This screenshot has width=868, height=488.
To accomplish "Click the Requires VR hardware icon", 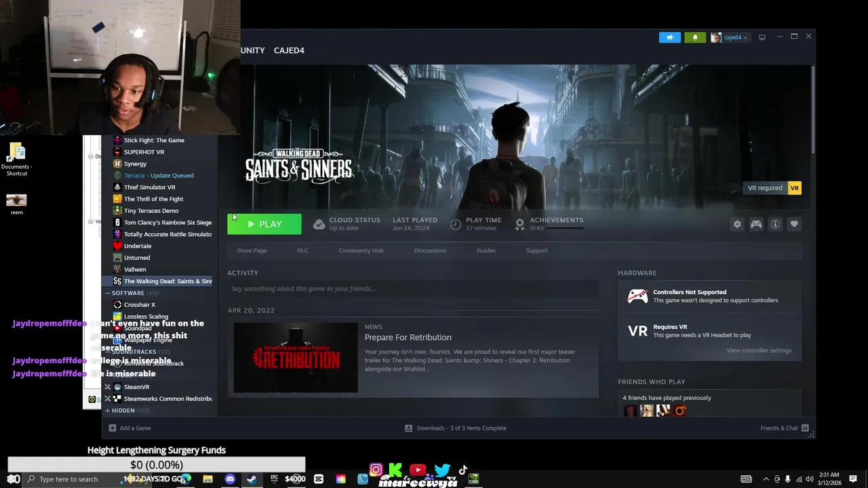I will pos(637,331).
